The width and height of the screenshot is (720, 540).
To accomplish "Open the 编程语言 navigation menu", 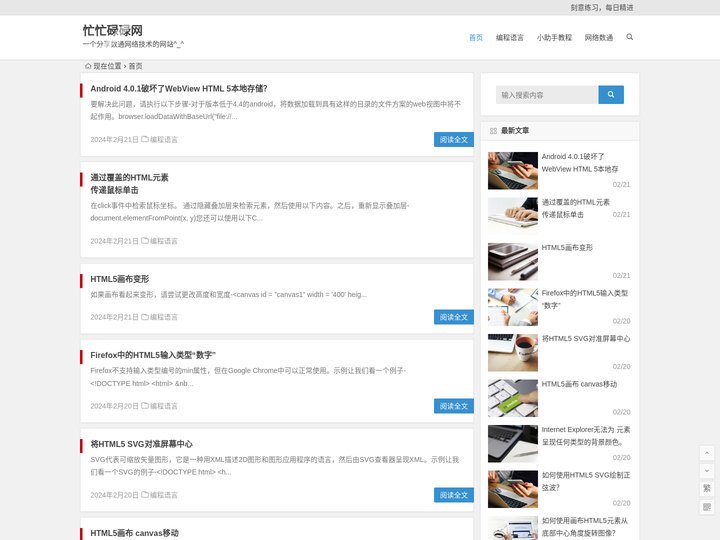I will [x=510, y=38].
